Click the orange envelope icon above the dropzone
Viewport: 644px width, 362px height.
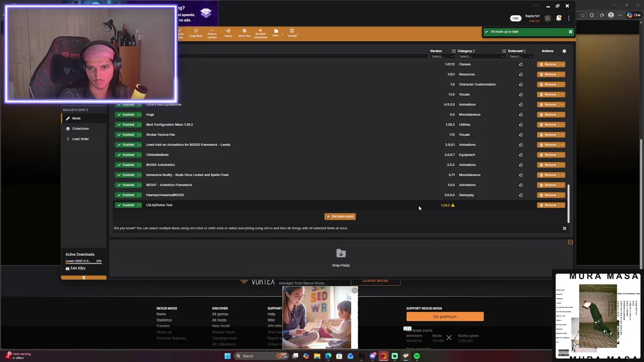(570, 242)
